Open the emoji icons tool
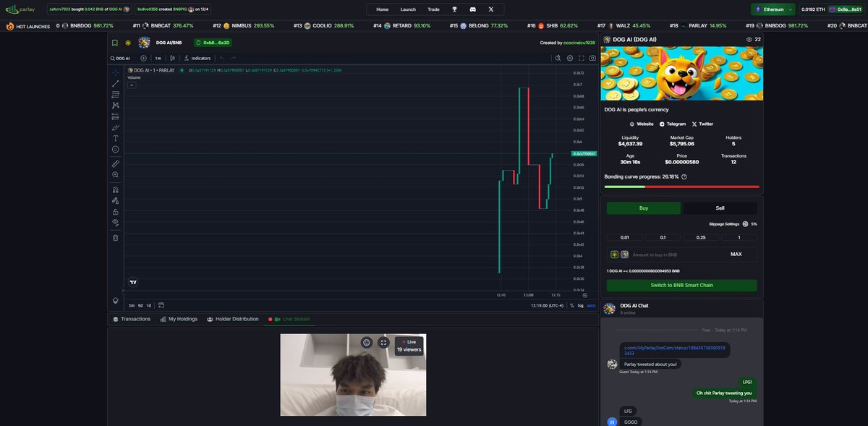 [x=116, y=149]
